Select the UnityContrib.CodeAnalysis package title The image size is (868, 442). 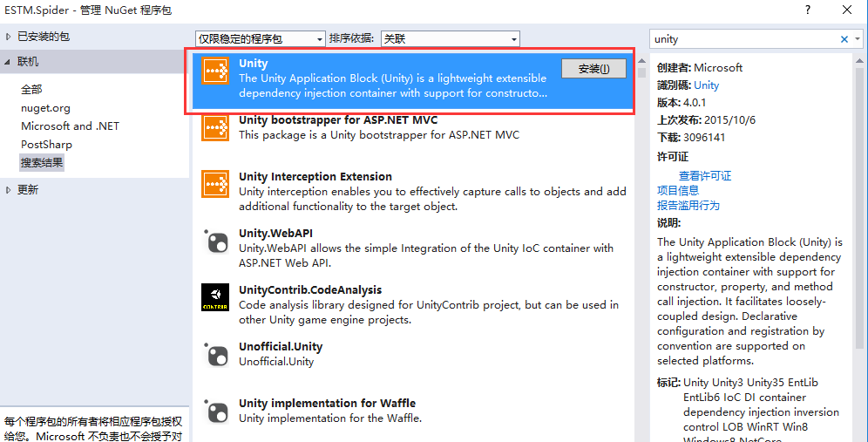tap(310, 290)
